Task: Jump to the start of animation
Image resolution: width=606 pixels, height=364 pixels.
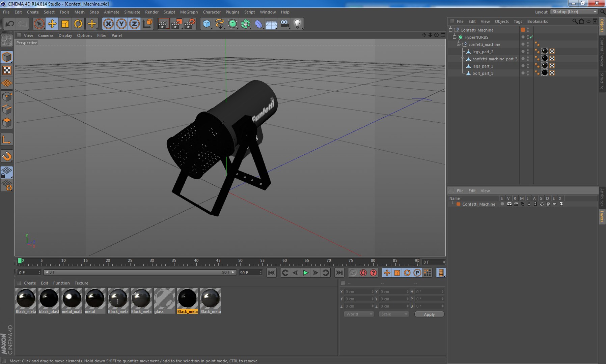Action: coord(271,273)
